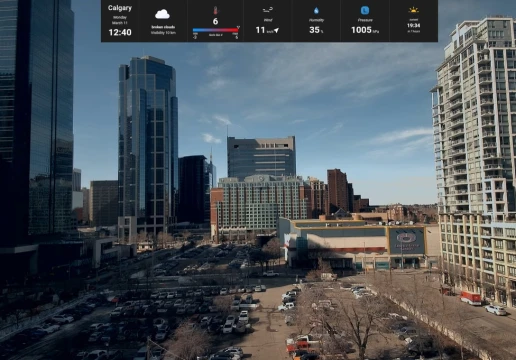The image size is (516, 360).
Task: Click the 12:40 clock time
Action: coord(120,32)
